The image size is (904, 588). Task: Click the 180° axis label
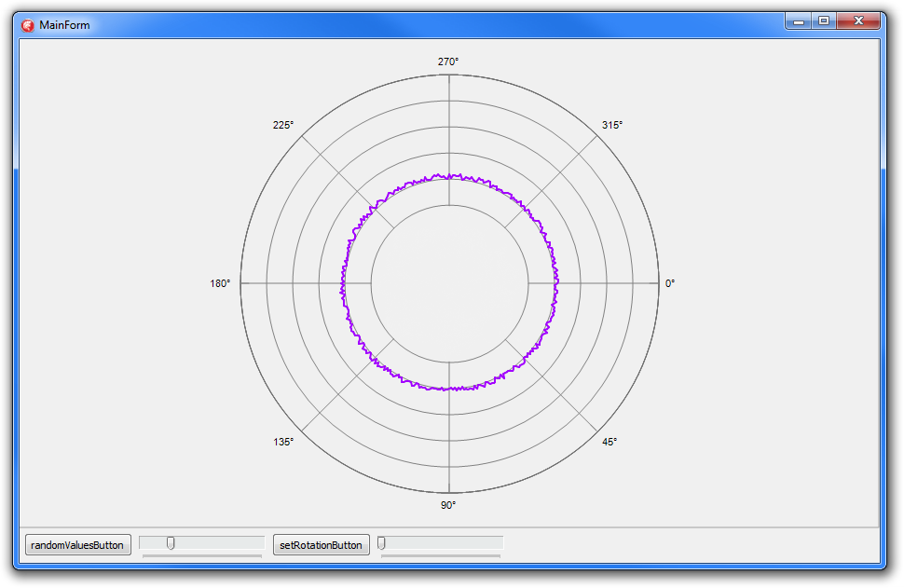tap(220, 283)
